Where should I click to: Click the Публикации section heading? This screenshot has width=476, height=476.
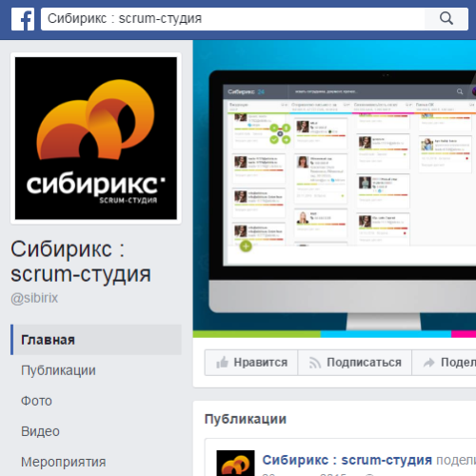(246, 419)
